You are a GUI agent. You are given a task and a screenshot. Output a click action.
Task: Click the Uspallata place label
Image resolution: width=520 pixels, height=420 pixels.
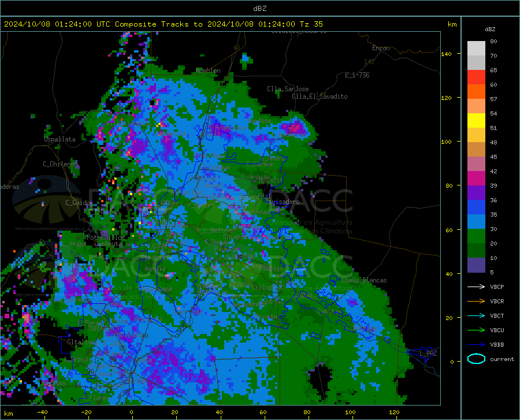(60, 139)
